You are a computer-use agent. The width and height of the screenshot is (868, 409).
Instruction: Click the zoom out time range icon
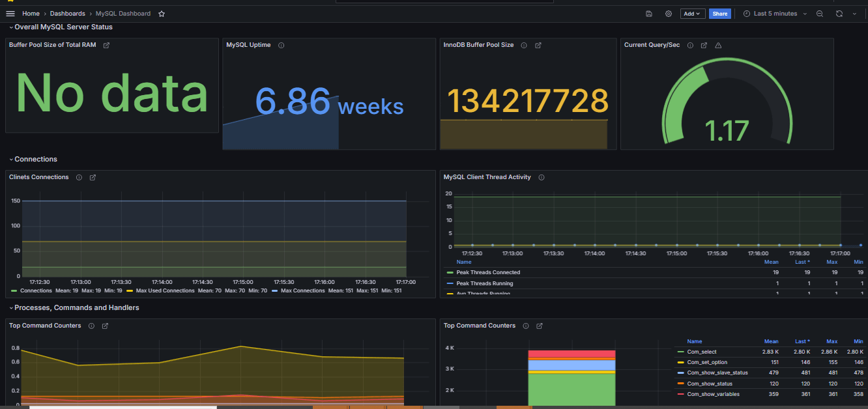(x=820, y=14)
